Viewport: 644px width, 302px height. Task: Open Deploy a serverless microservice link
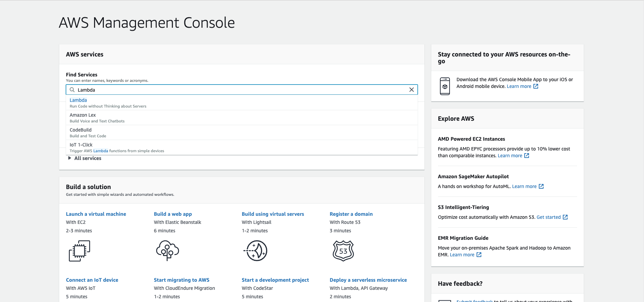coord(368,280)
